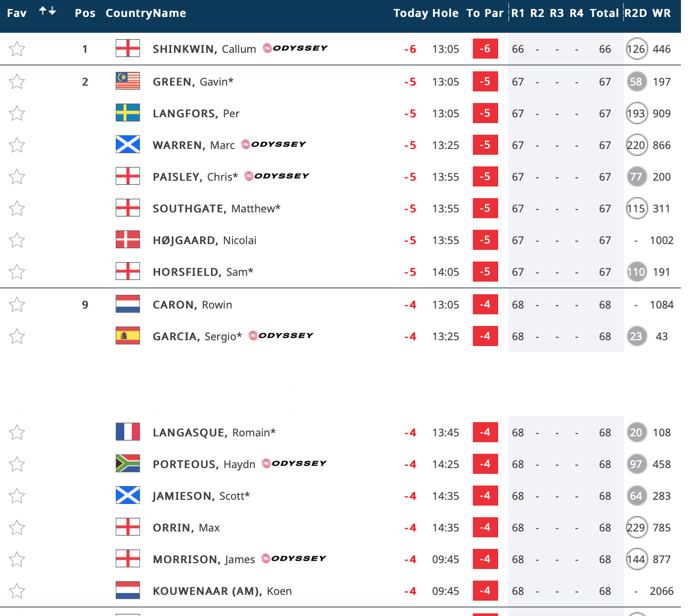This screenshot has width=691, height=616.
Task: Click the Sweden flag beside Langfors
Action: [128, 113]
